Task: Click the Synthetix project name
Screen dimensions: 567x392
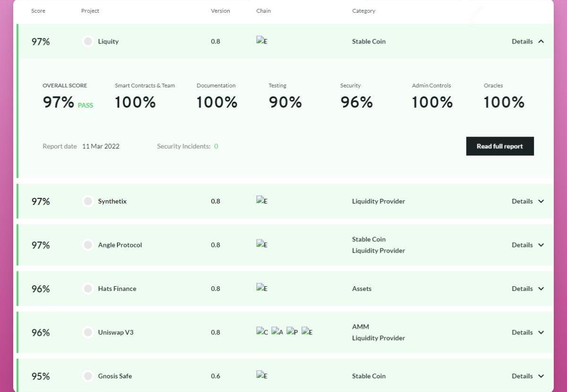Action: [x=112, y=201]
